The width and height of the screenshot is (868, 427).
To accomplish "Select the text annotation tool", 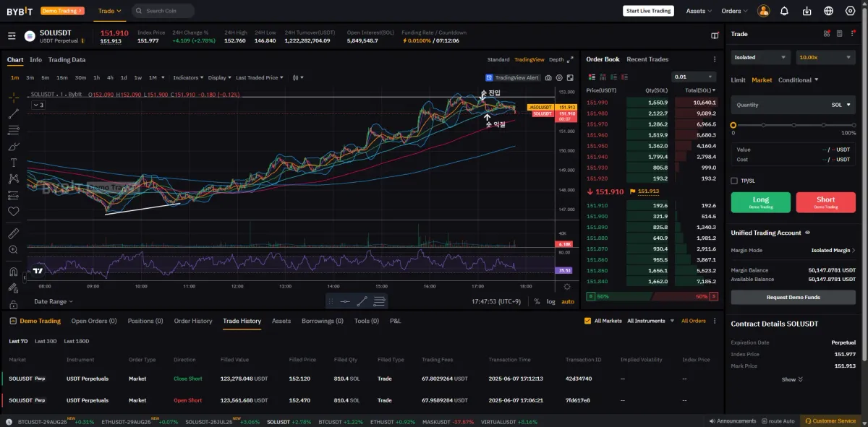I will (14, 163).
